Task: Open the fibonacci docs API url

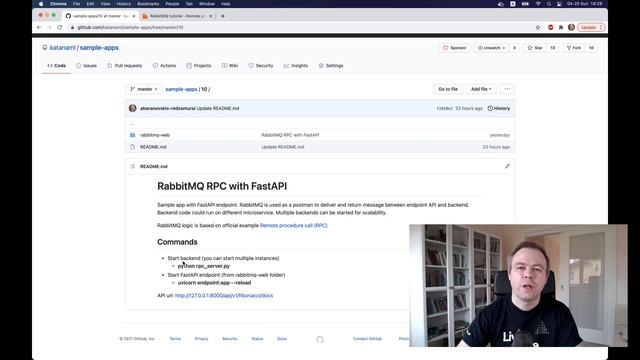Action: click(x=224, y=296)
